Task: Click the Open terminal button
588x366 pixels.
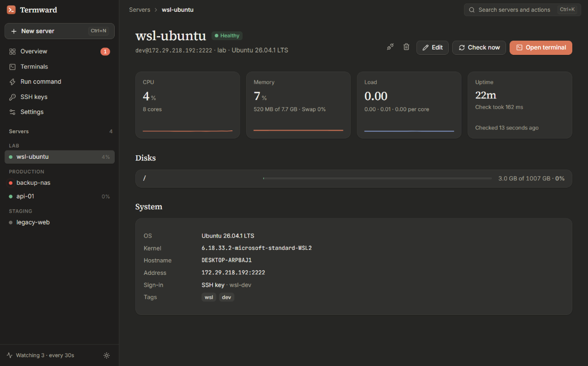Action: tap(541, 48)
